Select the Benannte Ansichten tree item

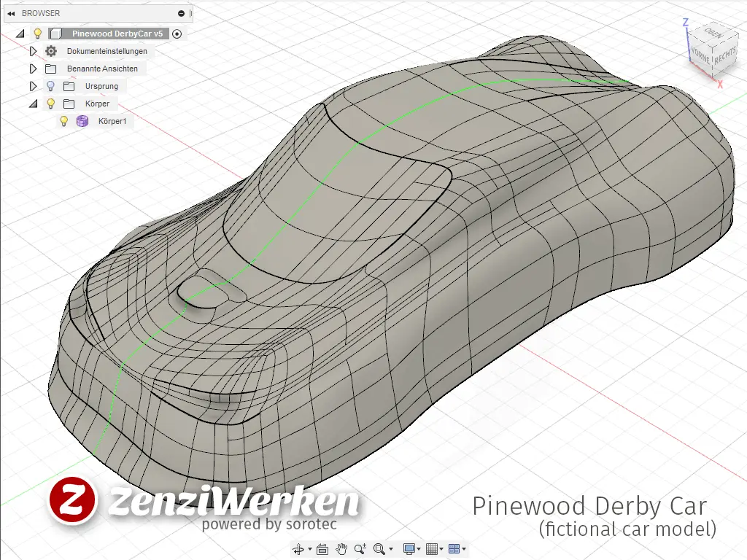(102, 69)
